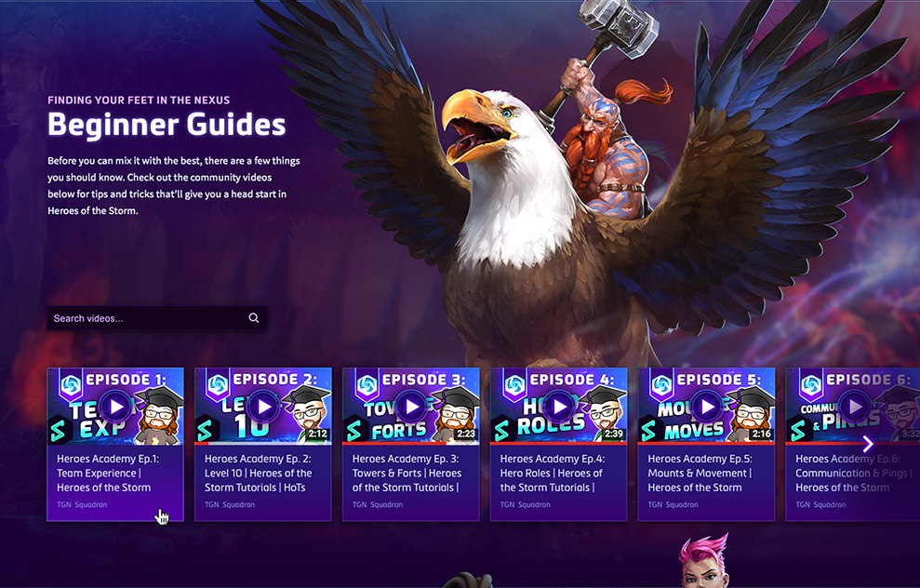This screenshot has width=920, height=588.
Task: Play the Episode 2 Level 10 video
Action: [x=263, y=406]
